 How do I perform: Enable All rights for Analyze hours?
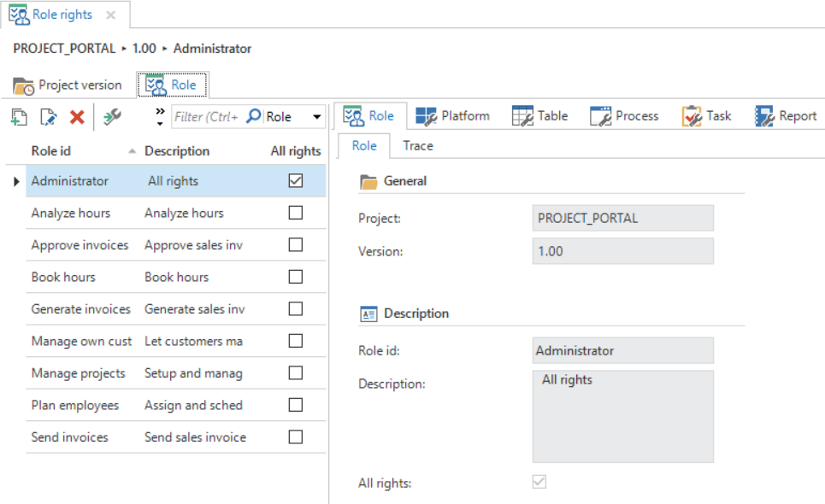[296, 213]
